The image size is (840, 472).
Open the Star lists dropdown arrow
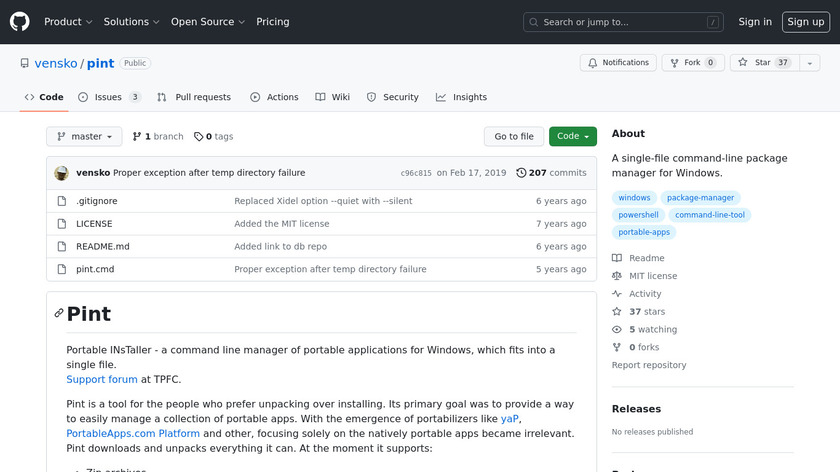click(x=810, y=63)
